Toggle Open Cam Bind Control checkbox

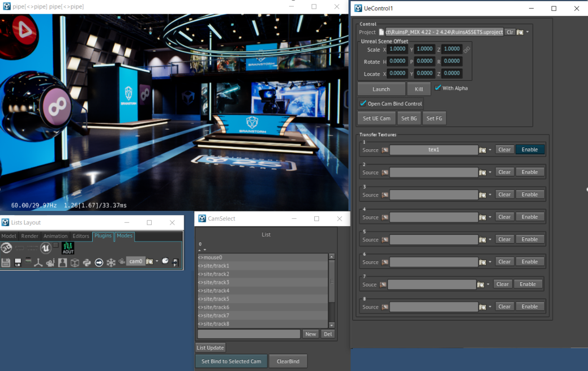[x=363, y=104]
